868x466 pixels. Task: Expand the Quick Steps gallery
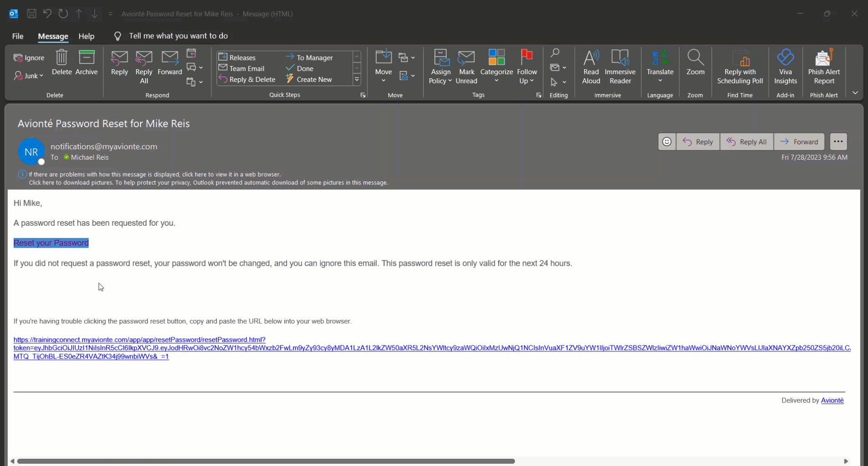357,80
